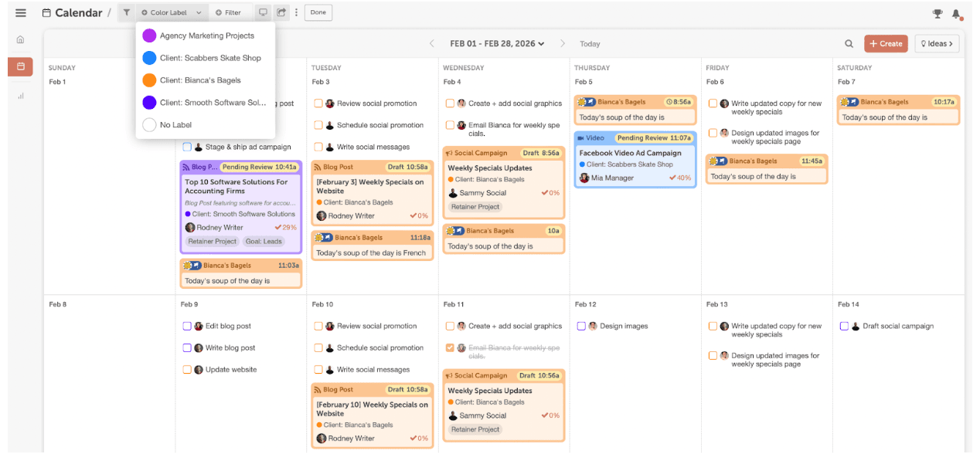Open the Facebook Video Ad Campaign card
The height and width of the screenshot is (454, 980).
630,153
